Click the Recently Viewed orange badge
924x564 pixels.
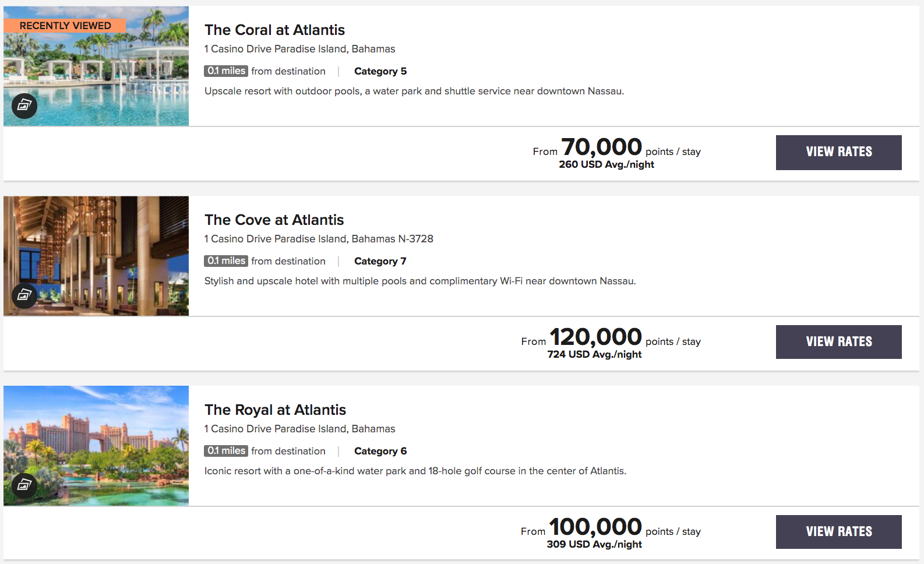coord(65,26)
